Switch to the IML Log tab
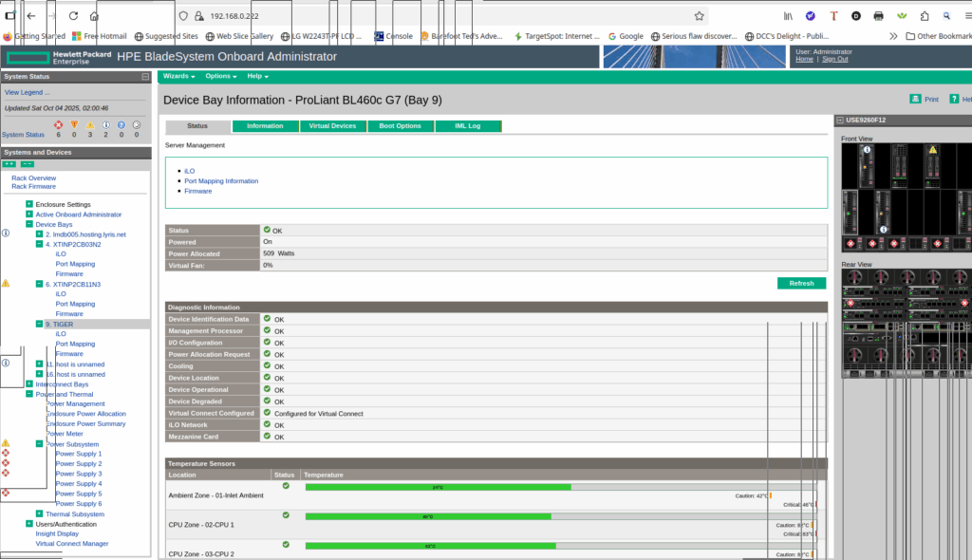 point(468,126)
